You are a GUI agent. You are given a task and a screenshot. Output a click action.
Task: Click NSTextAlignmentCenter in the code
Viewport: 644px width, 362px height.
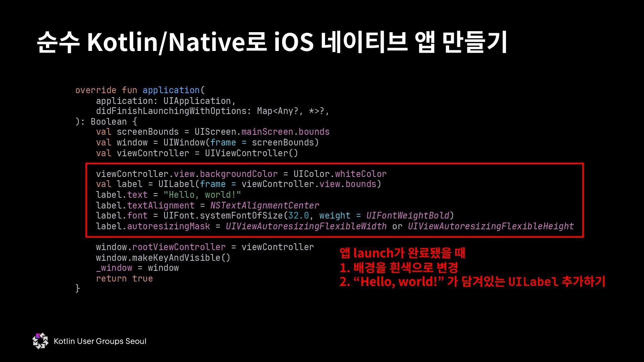pos(265,205)
